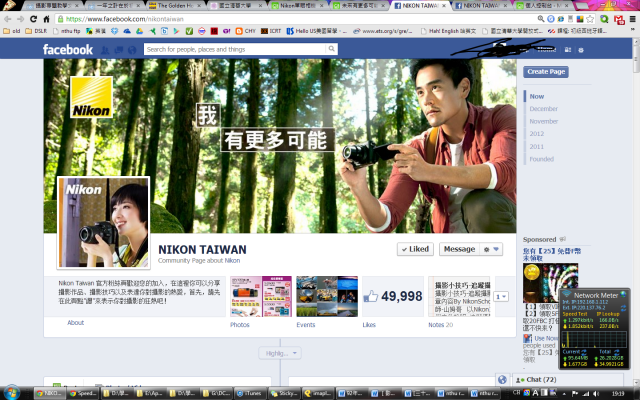
Task: Open notifications globe icon in header
Action: 132,50
